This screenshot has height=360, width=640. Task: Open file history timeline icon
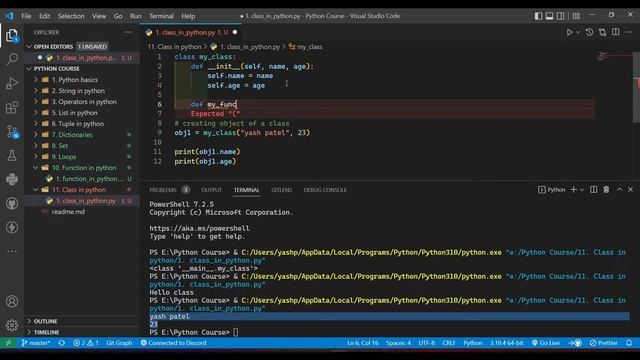tap(589, 32)
